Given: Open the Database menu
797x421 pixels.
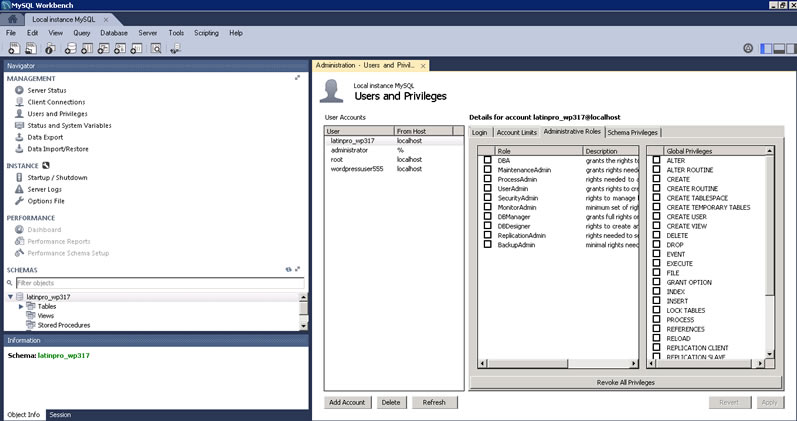Looking at the screenshot, I should pyautogui.click(x=114, y=33).
